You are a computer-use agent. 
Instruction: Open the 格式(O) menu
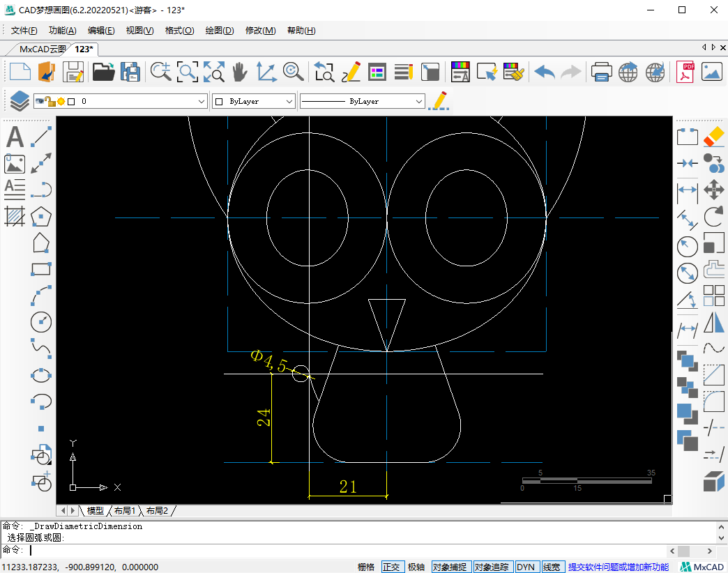click(x=180, y=31)
